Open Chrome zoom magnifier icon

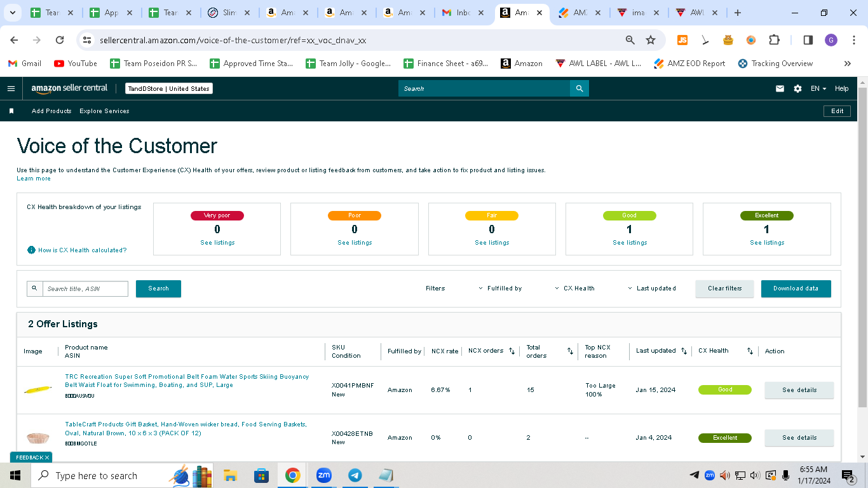coord(630,40)
